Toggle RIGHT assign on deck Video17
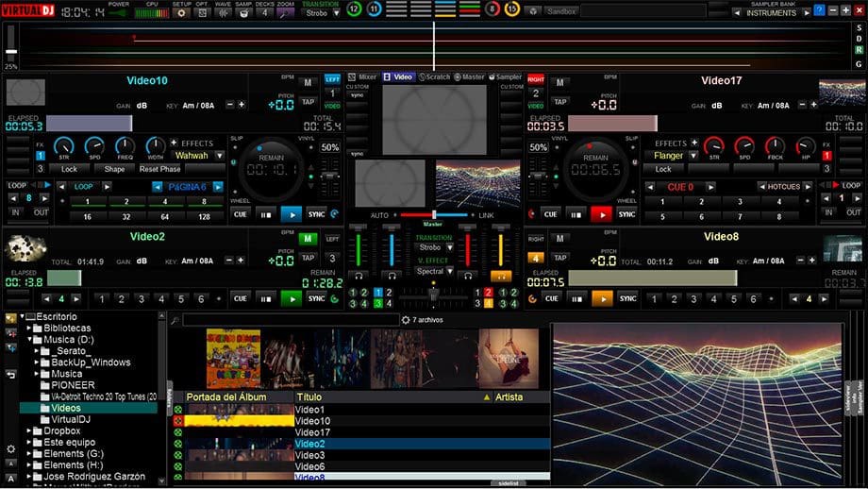Image resolution: width=868 pixels, height=489 pixels. tap(536, 79)
